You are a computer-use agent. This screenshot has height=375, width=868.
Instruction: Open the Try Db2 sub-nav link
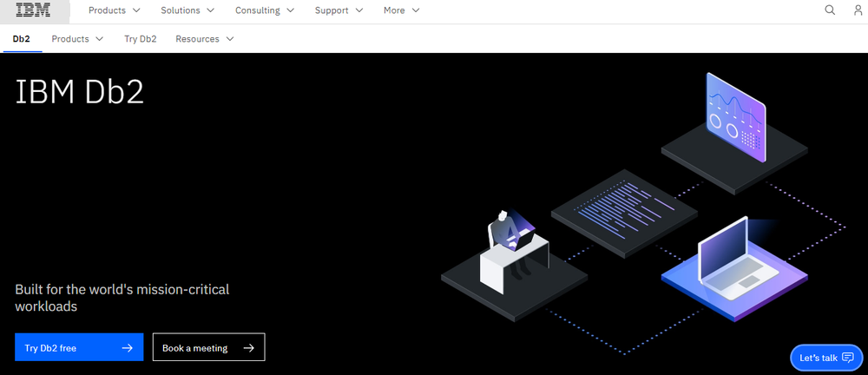140,39
